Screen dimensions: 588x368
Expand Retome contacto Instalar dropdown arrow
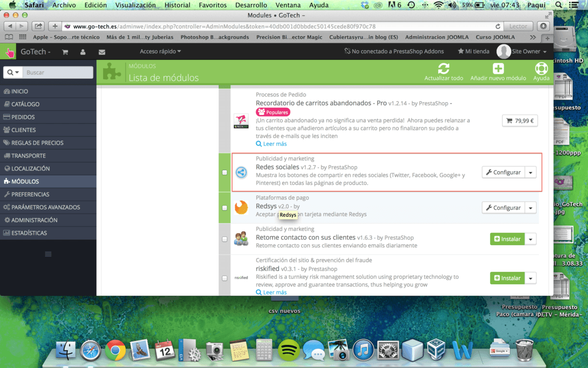pyautogui.click(x=531, y=239)
